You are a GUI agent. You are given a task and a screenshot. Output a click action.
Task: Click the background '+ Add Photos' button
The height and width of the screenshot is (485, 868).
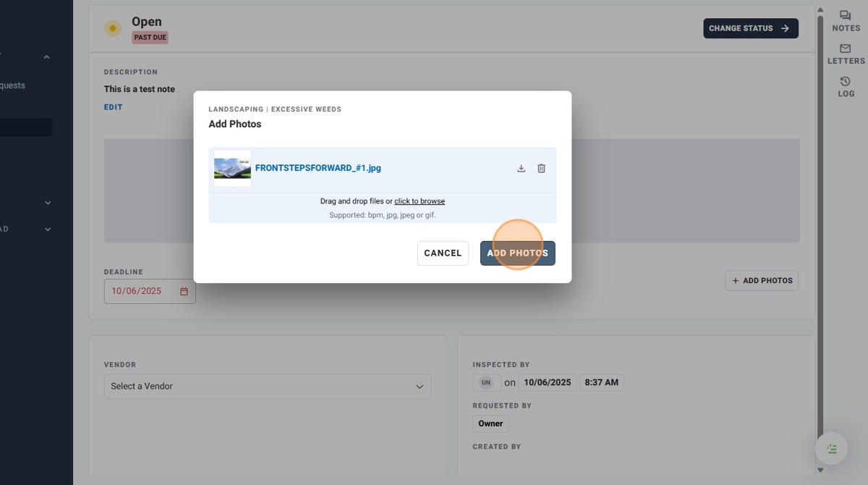(762, 281)
